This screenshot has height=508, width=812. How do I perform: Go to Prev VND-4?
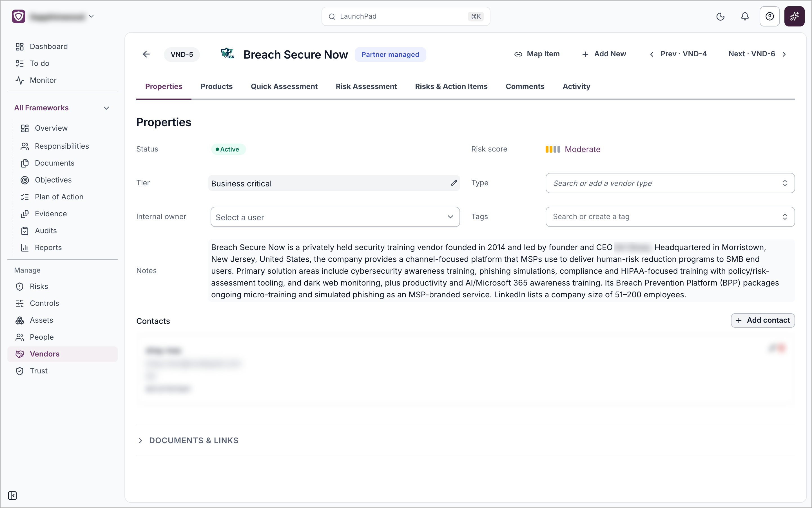[679, 54]
